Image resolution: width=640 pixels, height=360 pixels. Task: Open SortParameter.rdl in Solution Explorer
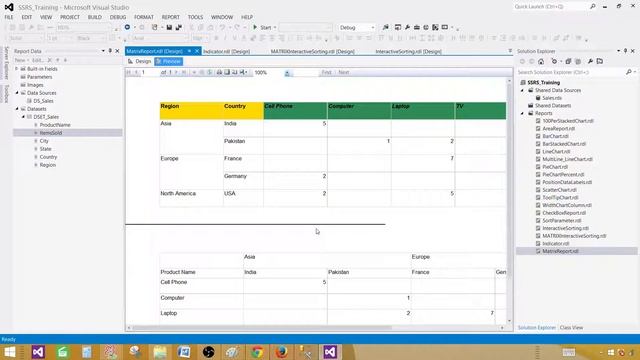[562, 221]
